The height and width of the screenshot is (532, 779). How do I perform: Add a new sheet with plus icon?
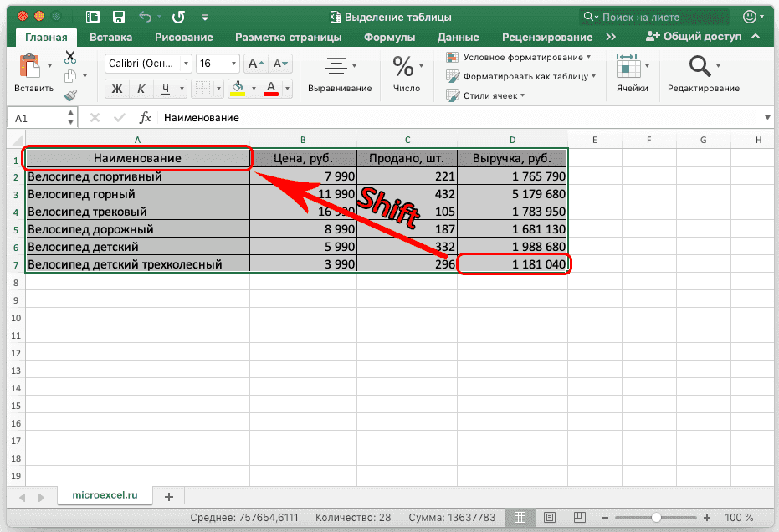[168, 496]
